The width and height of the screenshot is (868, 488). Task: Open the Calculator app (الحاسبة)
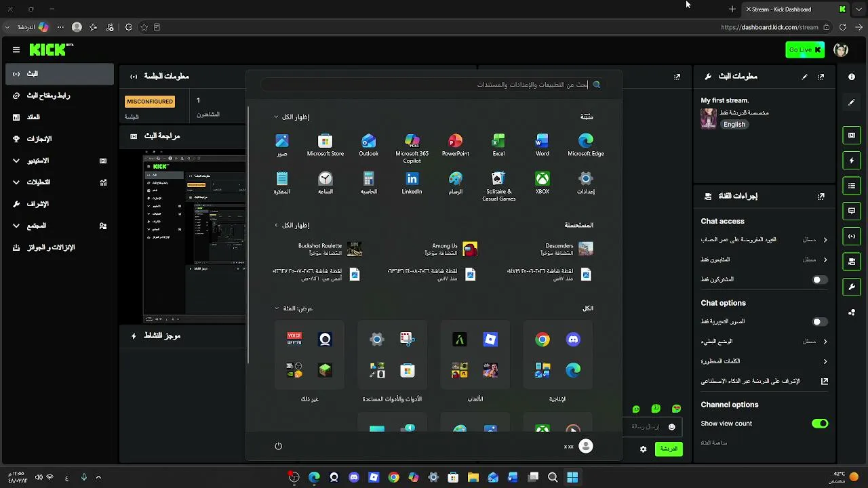pyautogui.click(x=369, y=183)
